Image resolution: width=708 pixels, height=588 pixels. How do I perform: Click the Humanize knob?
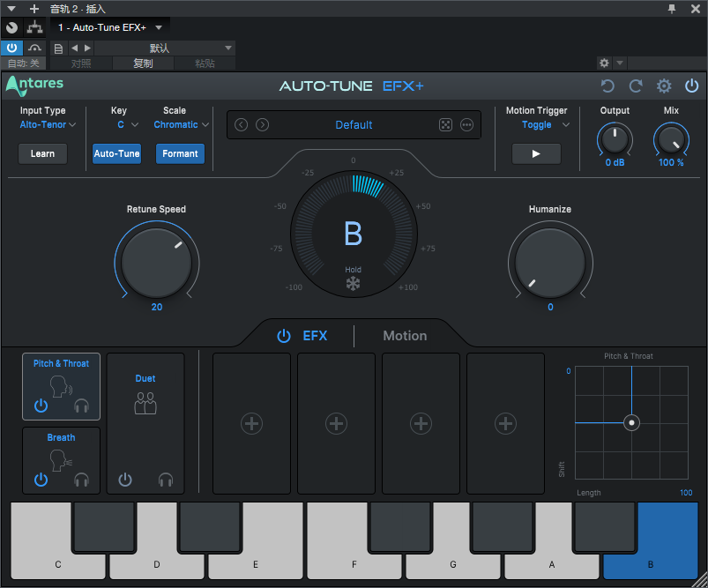click(x=550, y=263)
